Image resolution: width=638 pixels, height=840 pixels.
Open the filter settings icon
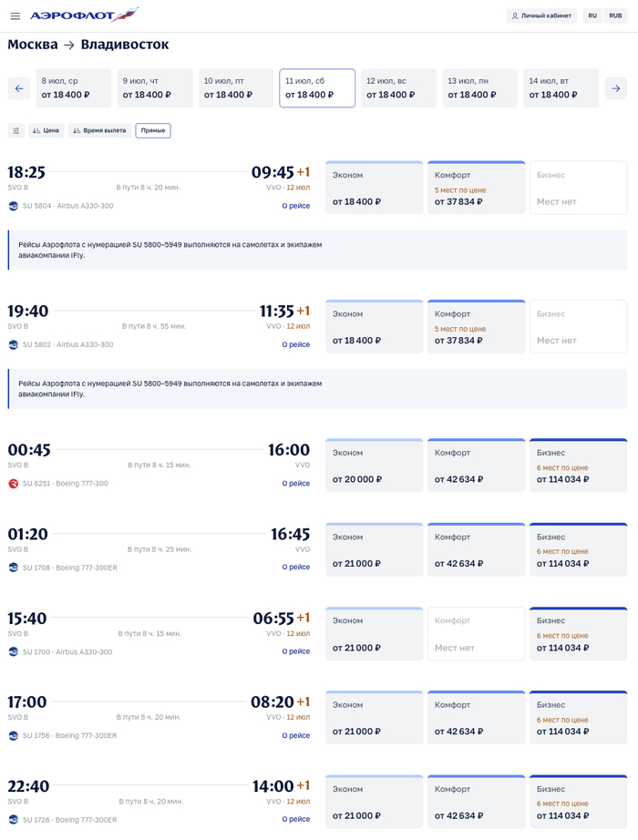click(x=15, y=130)
